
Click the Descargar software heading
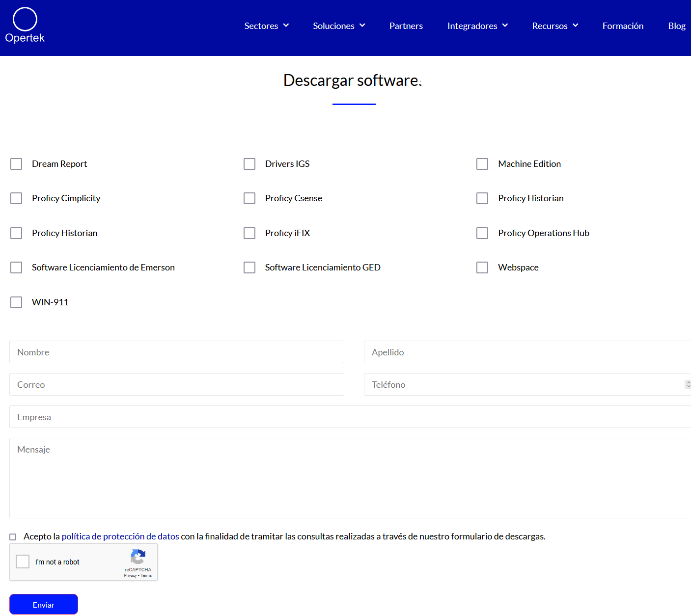click(x=353, y=80)
